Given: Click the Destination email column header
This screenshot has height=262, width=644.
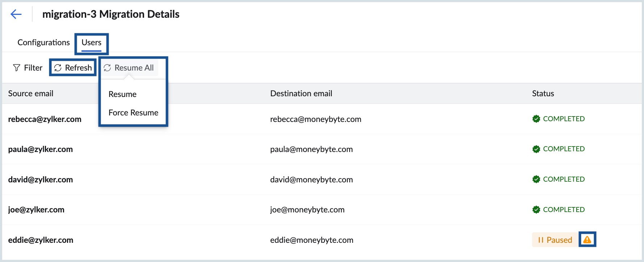Looking at the screenshot, I should pyautogui.click(x=301, y=94).
